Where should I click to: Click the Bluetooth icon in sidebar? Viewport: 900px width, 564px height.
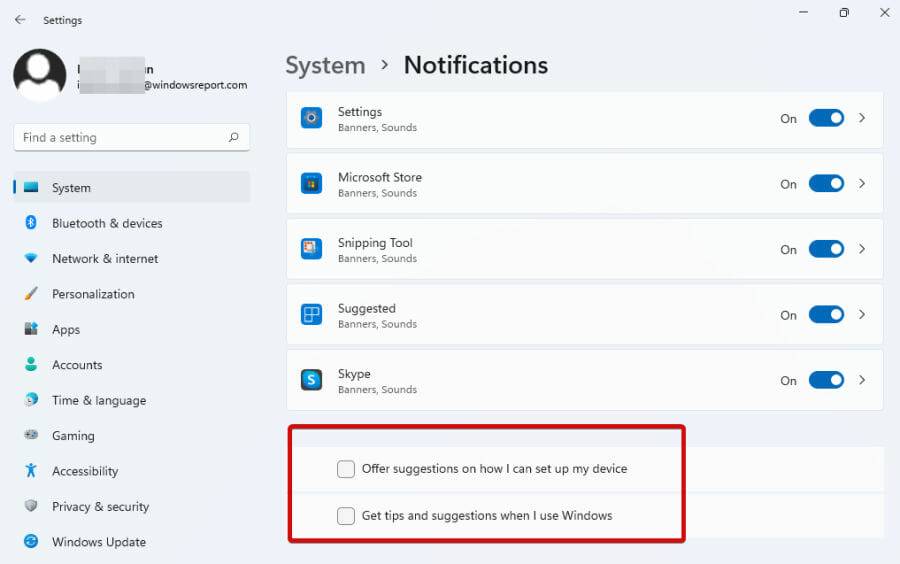[31, 222]
